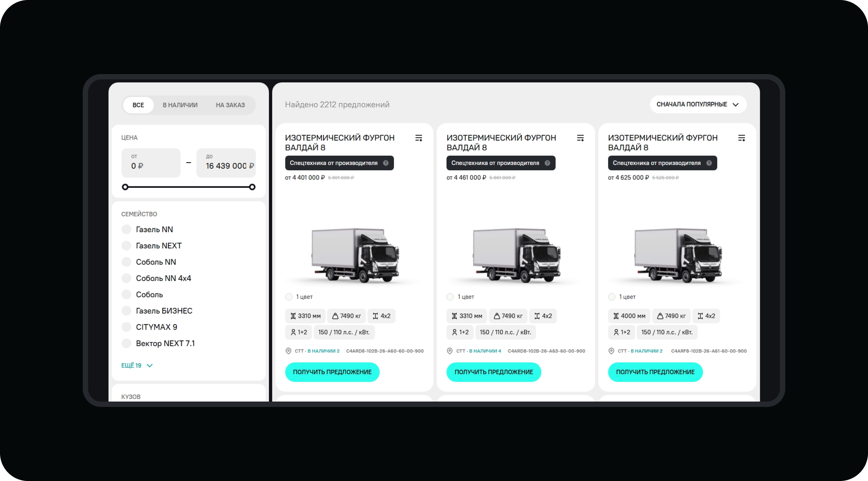Click title of card C4ARD8-102B-26-A63-60-00-900
The width and height of the screenshot is (868, 481).
click(501, 143)
